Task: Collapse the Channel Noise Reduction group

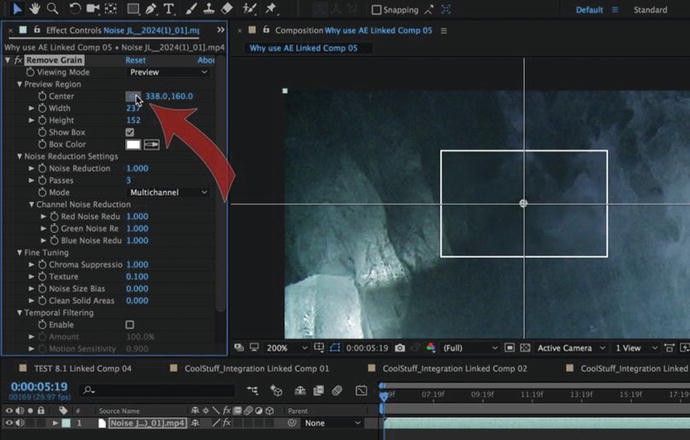Action: [x=31, y=204]
